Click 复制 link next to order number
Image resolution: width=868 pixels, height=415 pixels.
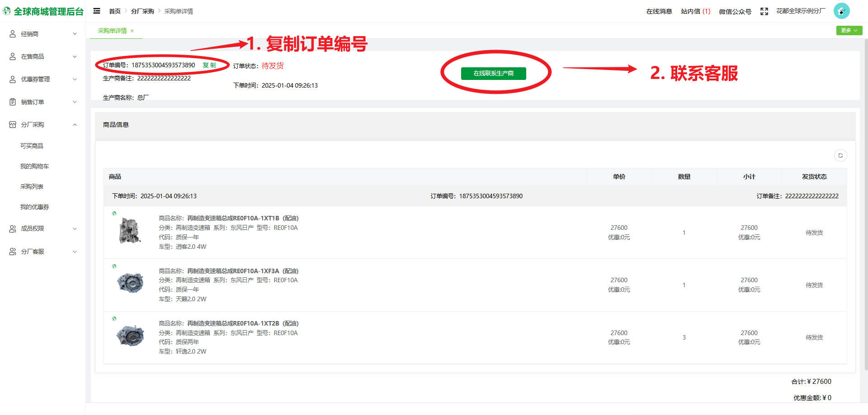pos(209,65)
